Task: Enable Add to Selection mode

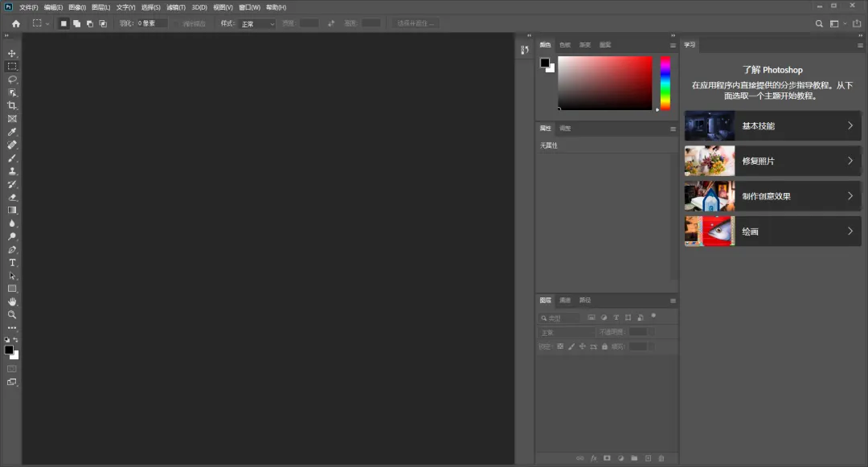Action: pyautogui.click(x=76, y=24)
